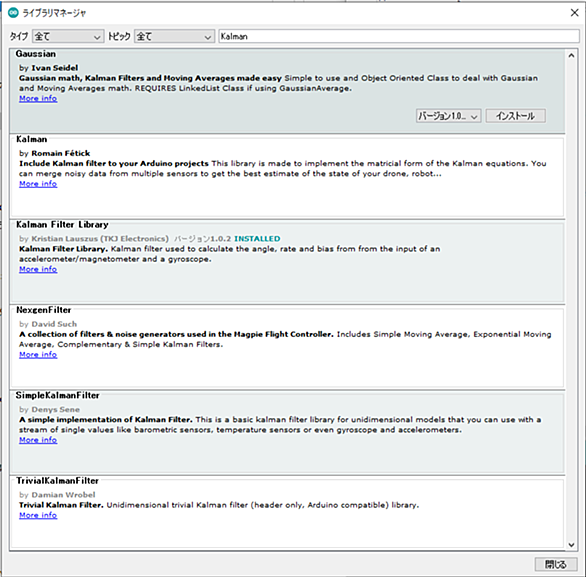Screen dimensions: 586x577
Task: Open More info link for Kalman by Romain Fétick
Action: click(x=38, y=184)
